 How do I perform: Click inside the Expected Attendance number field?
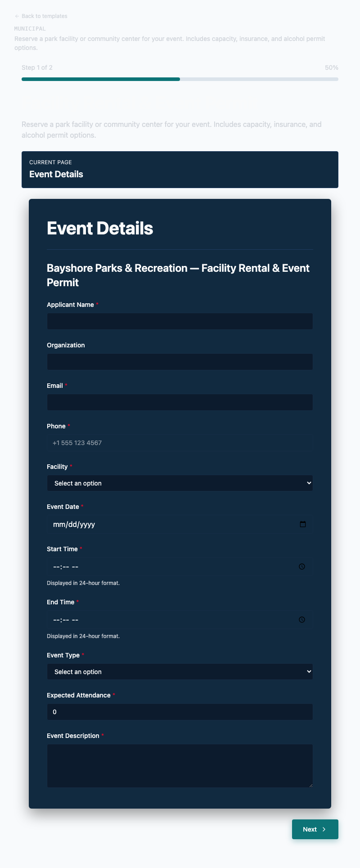tap(180, 712)
